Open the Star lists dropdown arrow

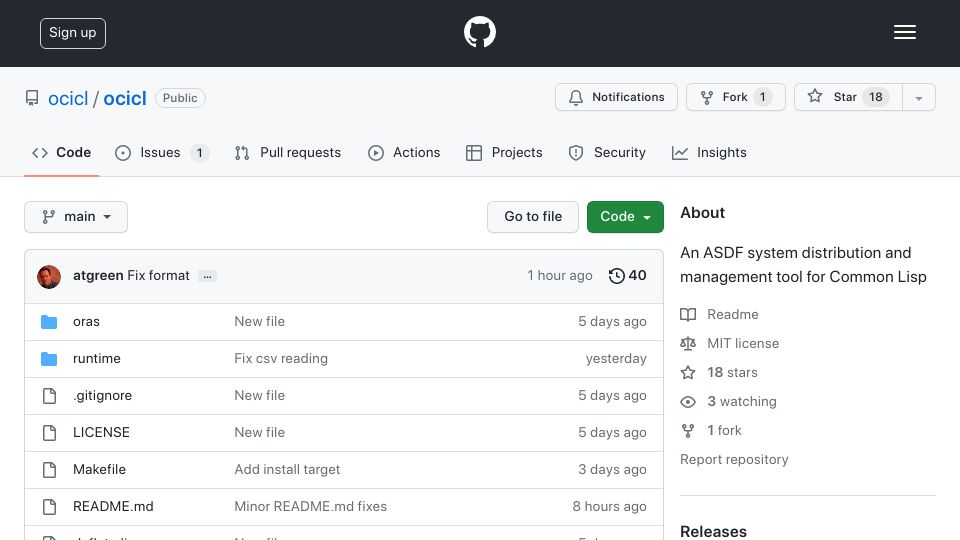point(918,97)
